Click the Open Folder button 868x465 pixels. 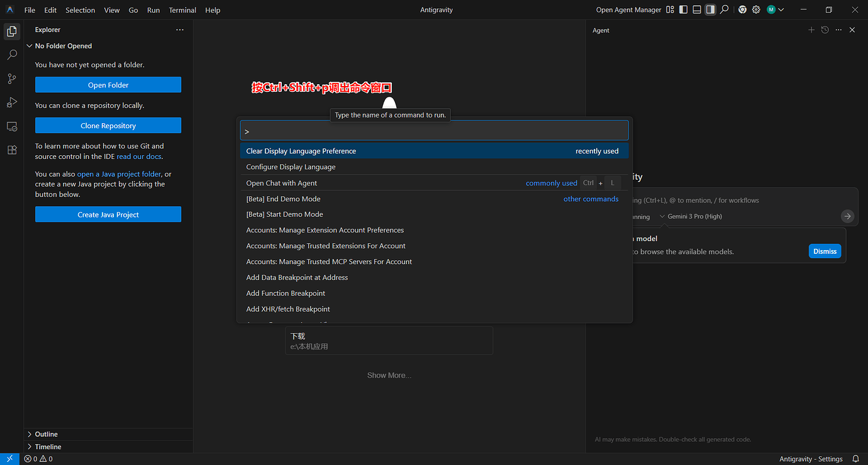[108, 85]
